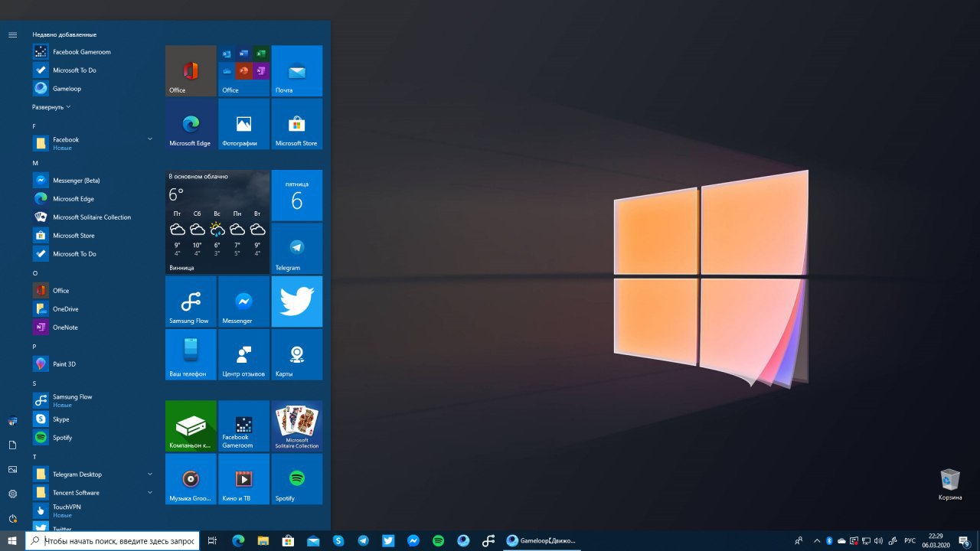Open Task View on the taskbar

[213, 541]
